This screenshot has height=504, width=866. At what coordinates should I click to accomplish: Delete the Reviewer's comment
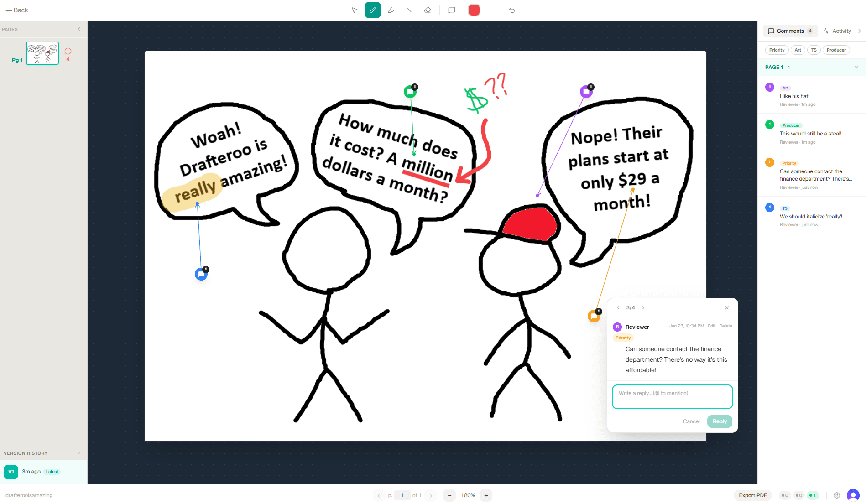tap(725, 326)
